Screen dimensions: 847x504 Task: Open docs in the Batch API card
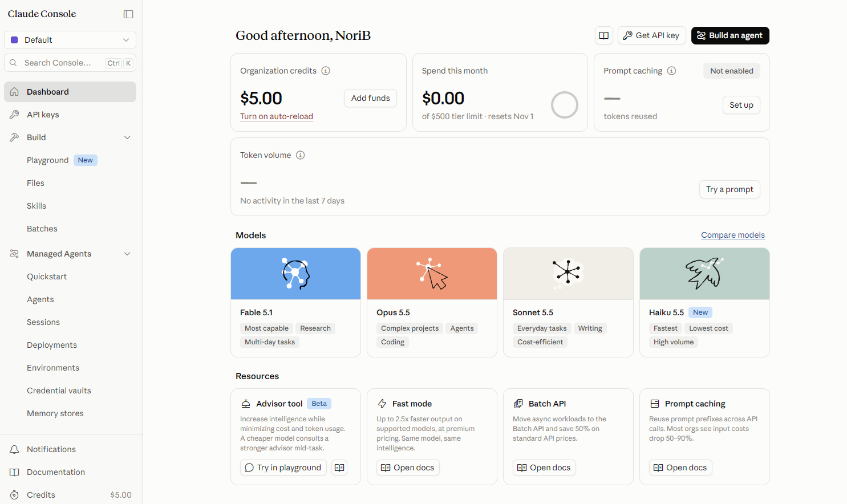click(544, 468)
